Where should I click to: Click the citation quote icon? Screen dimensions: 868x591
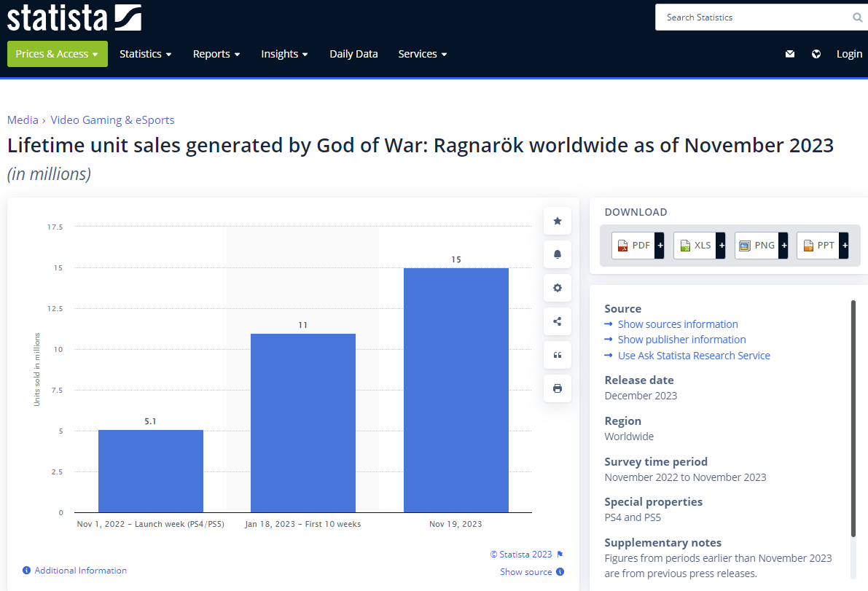[x=558, y=355]
